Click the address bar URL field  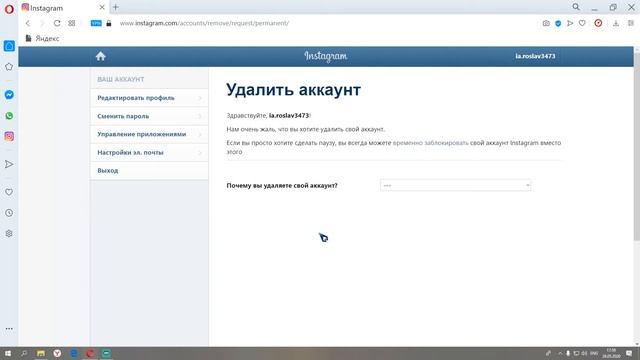tap(204, 23)
